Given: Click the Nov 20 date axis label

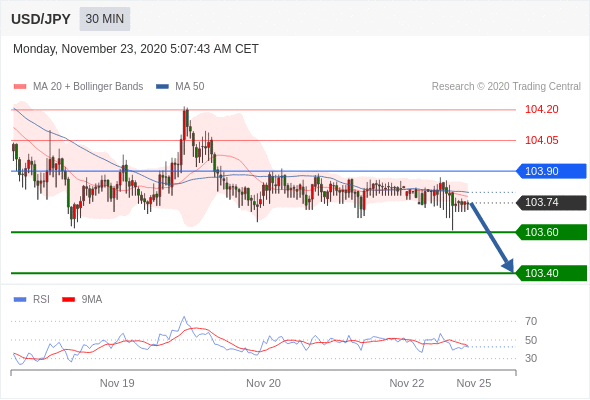Looking at the screenshot, I should 263,383.
